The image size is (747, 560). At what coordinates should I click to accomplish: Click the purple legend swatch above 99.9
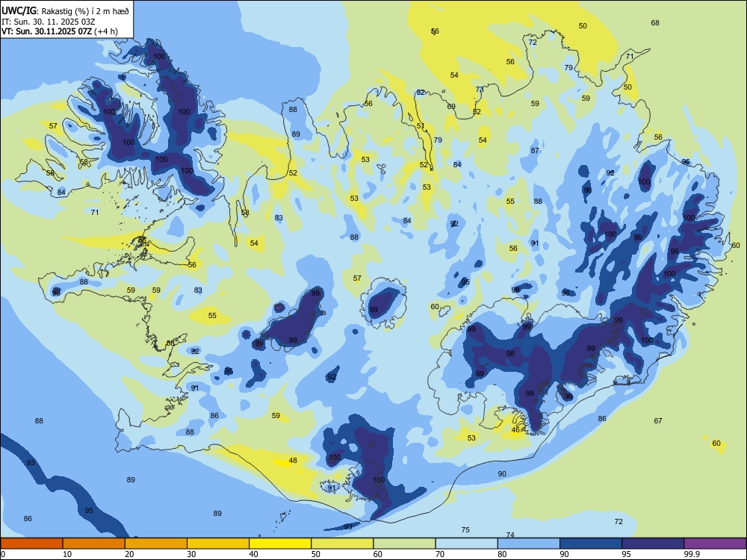[x=715, y=544]
